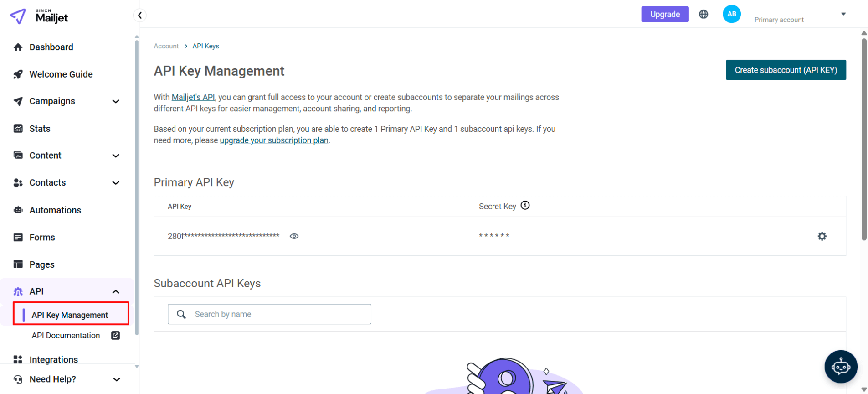868x394 pixels.
Task: Expand the Campaigns menu chevron
Action: [116, 101]
